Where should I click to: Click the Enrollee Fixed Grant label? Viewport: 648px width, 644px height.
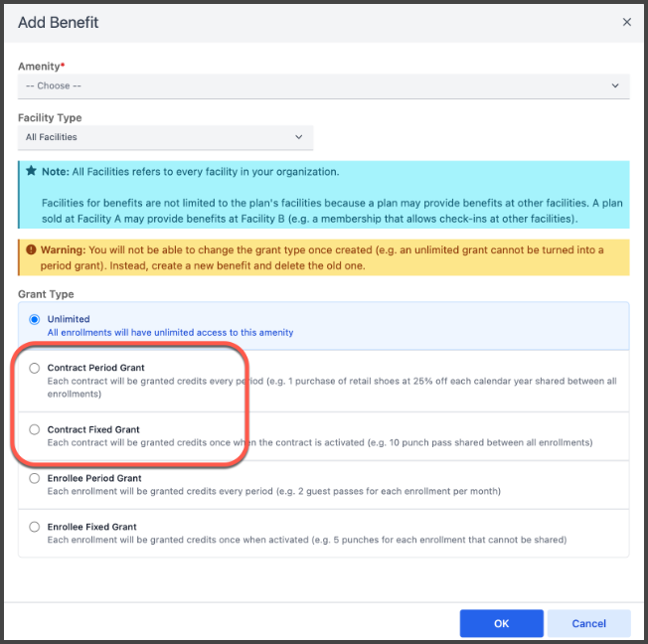tap(91, 527)
